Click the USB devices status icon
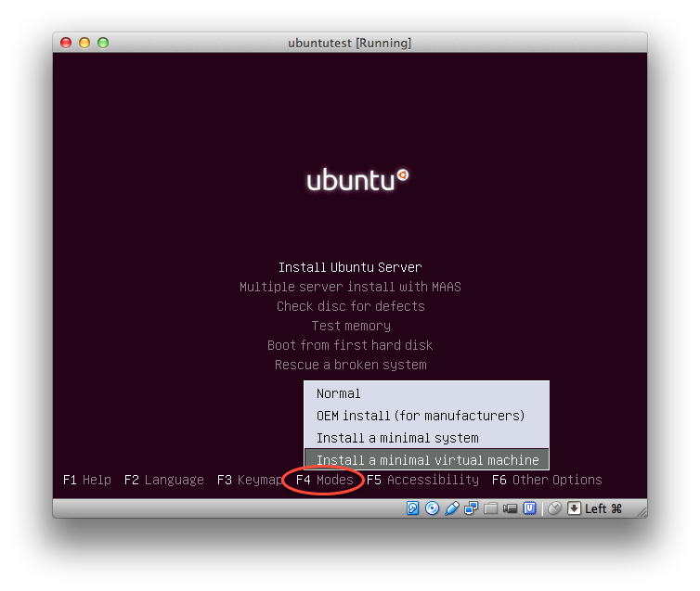 (x=452, y=508)
